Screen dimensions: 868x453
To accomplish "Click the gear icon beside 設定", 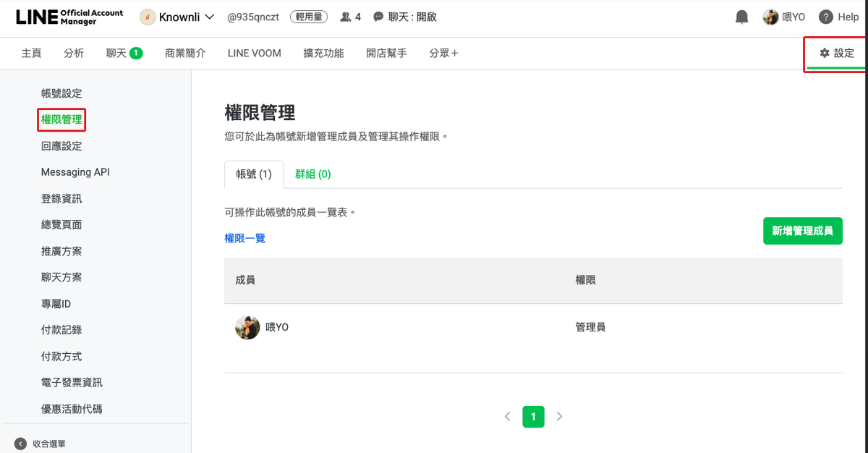I will [825, 53].
